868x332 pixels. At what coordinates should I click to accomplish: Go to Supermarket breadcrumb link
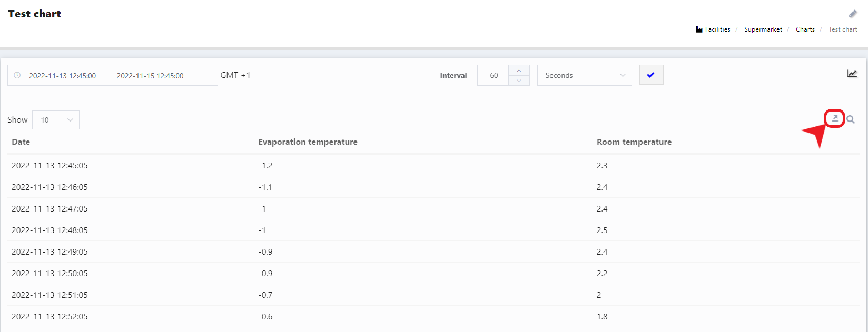click(x=763, y=29)
